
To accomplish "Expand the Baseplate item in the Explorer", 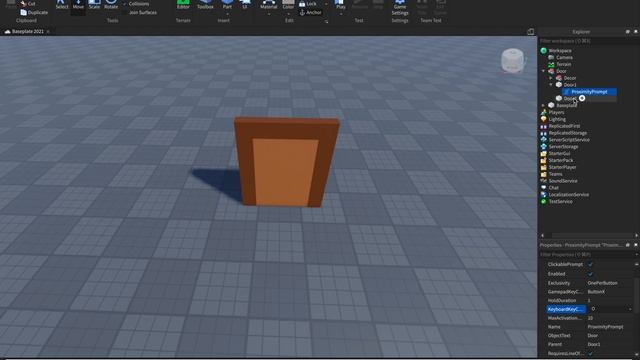I will [543, 105].
